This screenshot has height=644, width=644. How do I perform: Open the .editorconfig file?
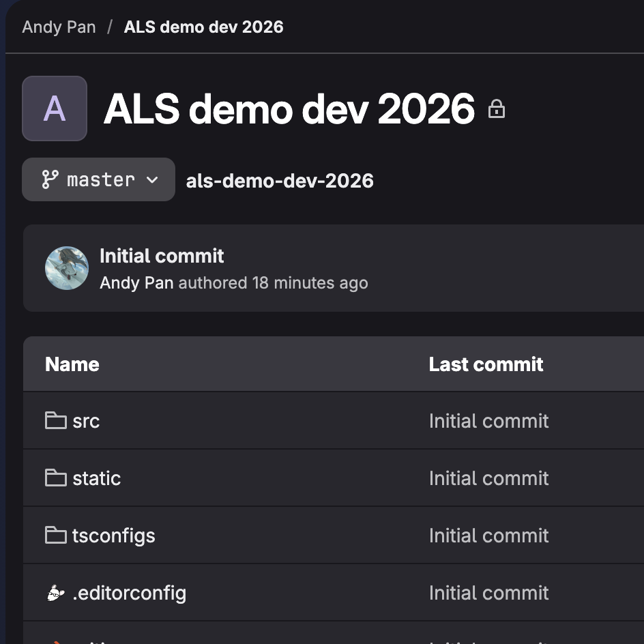129,593
